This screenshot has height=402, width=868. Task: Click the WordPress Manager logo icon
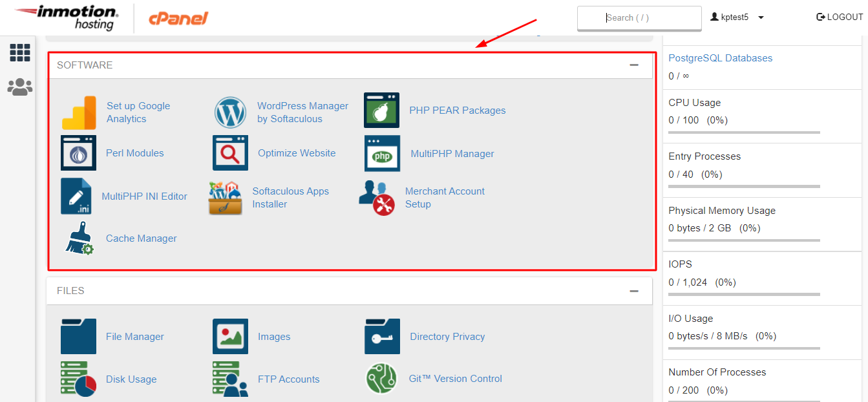[x=231, y=112]
